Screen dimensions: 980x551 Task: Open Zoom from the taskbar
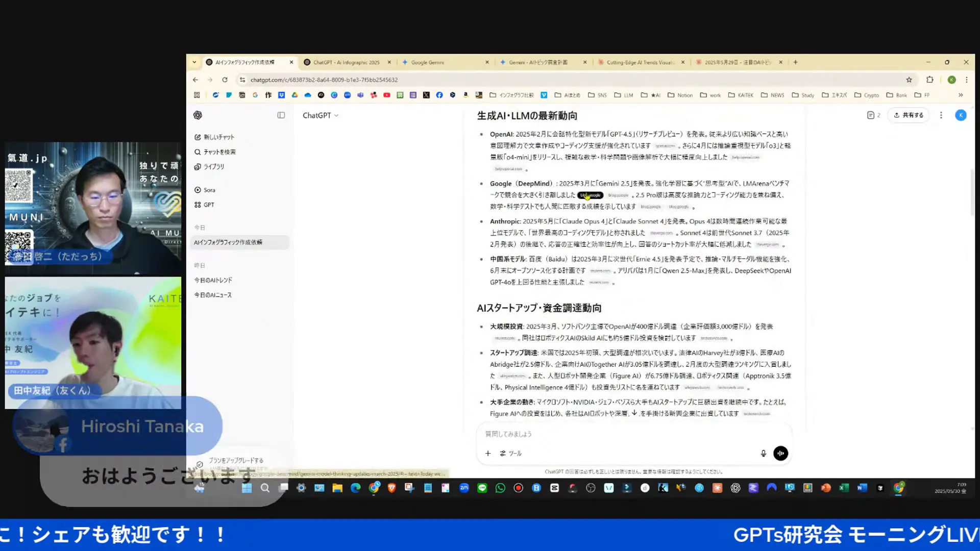(x=464, y=488)
